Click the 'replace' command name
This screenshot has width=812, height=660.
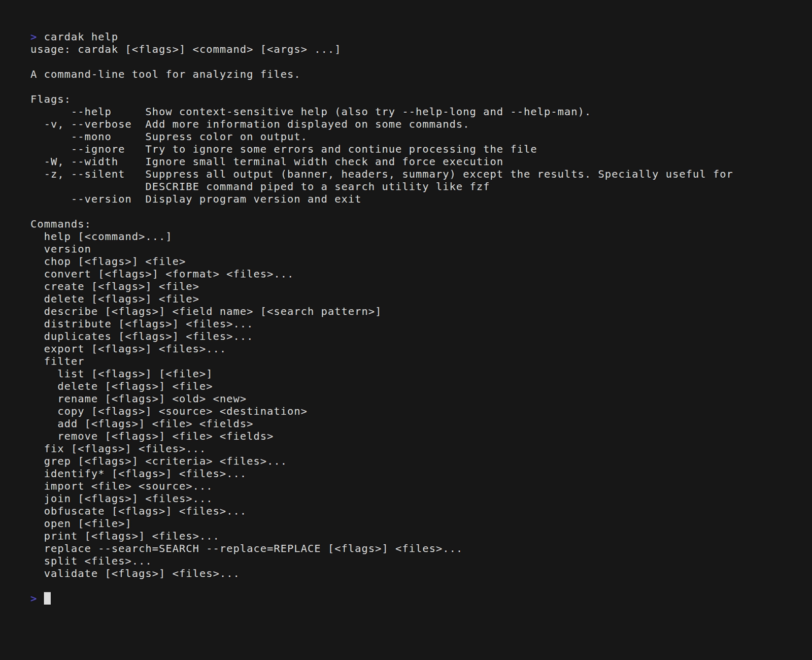click(67, 549)
